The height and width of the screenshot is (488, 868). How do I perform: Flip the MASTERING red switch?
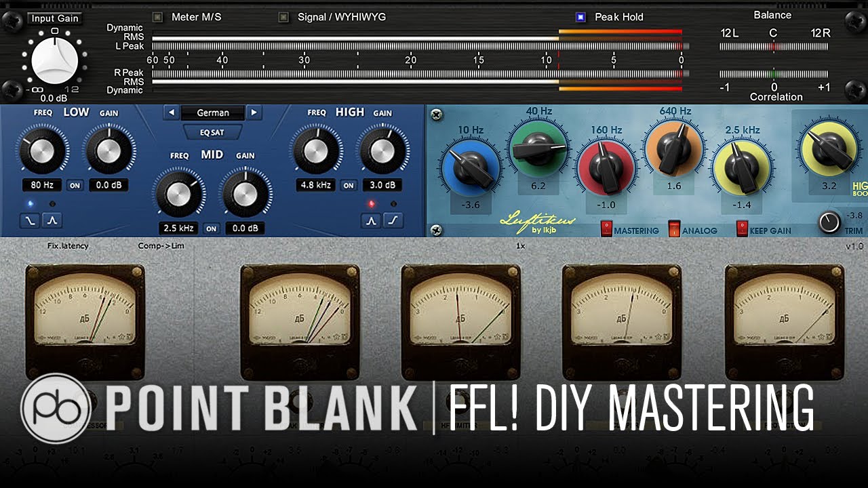click(x=606, y=229)
